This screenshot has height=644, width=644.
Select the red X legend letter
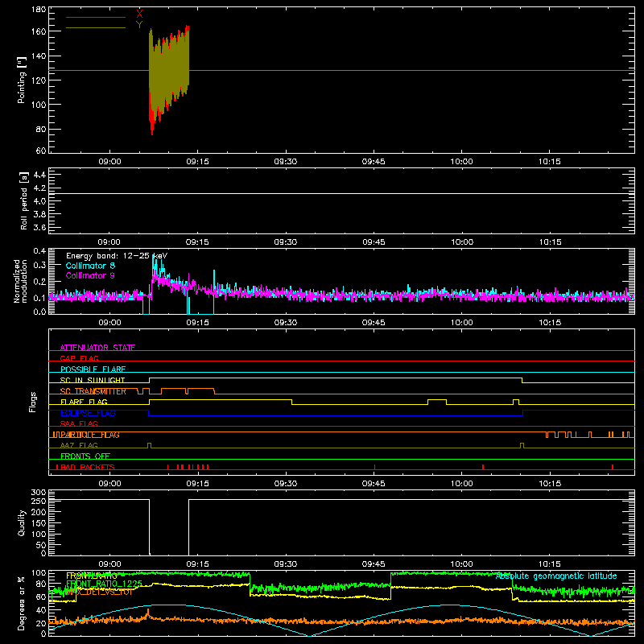point(139,14)
